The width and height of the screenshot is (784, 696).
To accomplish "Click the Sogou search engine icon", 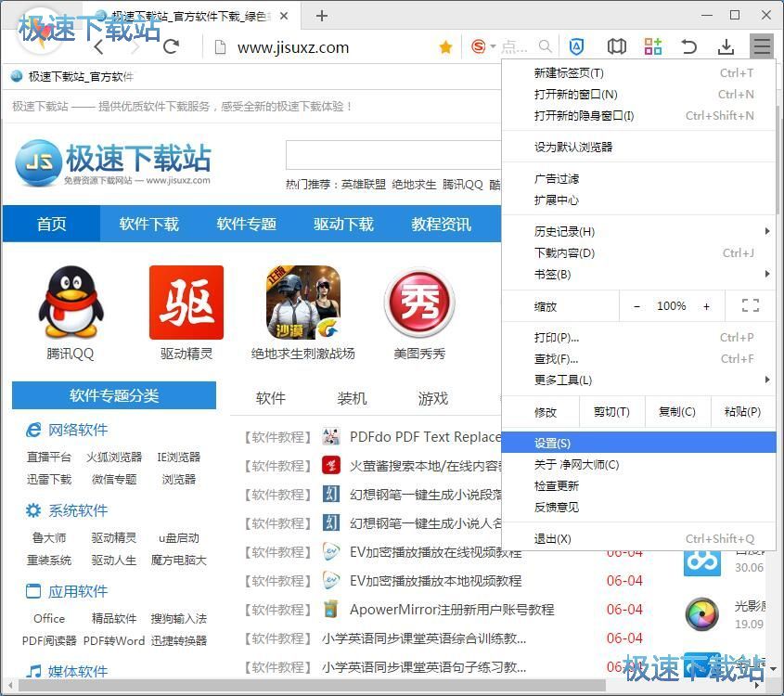I will click(479, 46).
